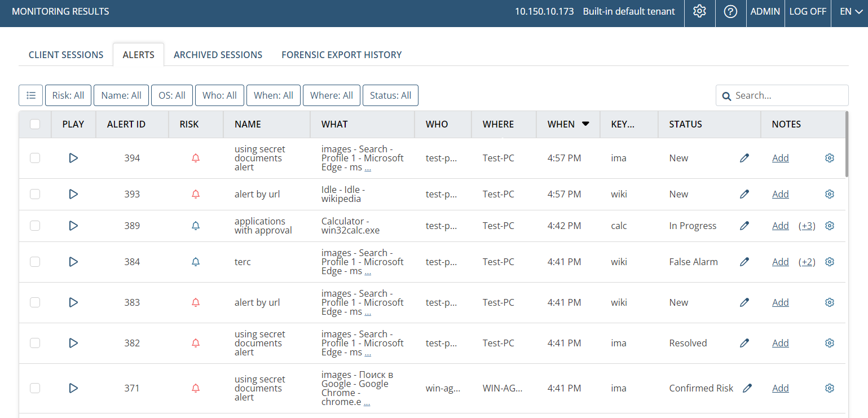Open row settings gear for alert 384

click(829, 262)
